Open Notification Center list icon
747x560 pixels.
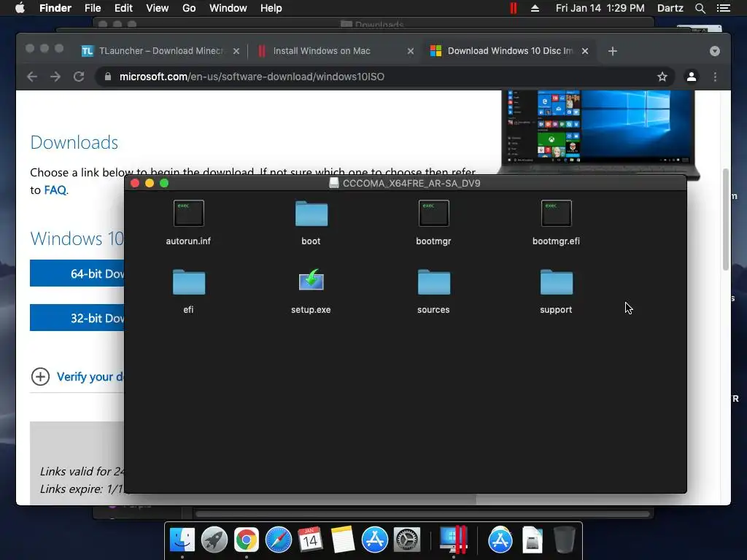click(x=724, y=8)
